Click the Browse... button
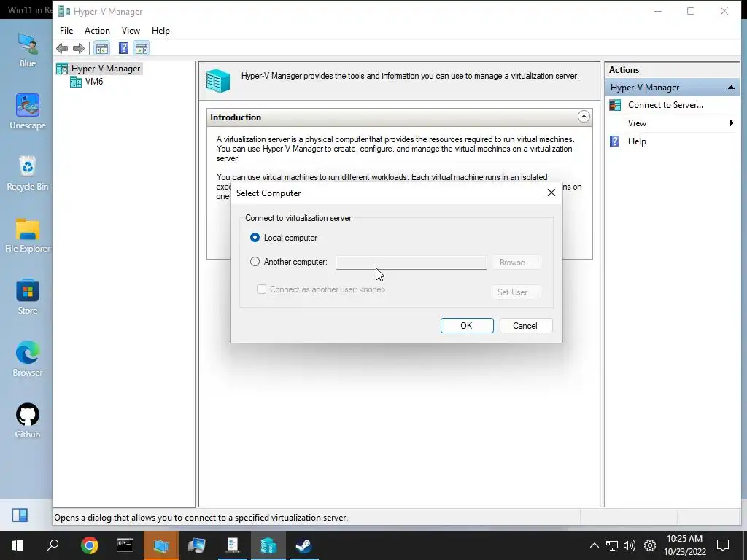Screen dimensions: 747x560 516,262
